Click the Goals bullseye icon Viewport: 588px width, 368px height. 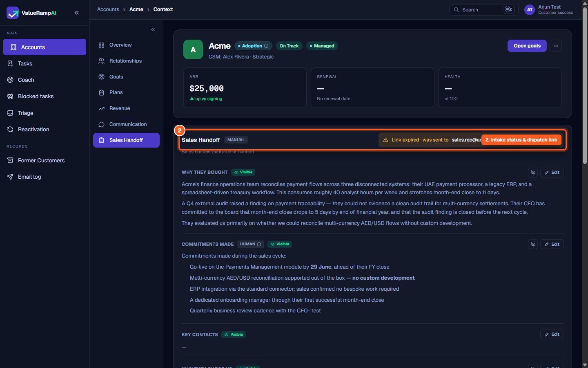click(101, 77)
